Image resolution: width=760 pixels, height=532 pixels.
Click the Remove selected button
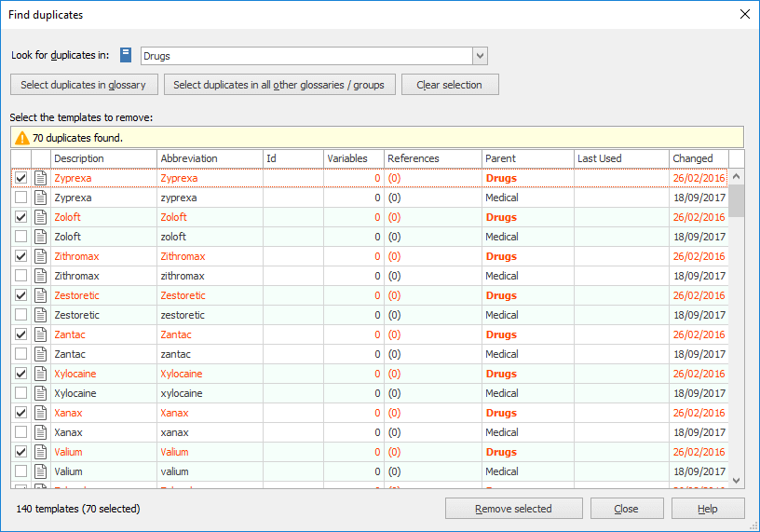coord(514,509)
